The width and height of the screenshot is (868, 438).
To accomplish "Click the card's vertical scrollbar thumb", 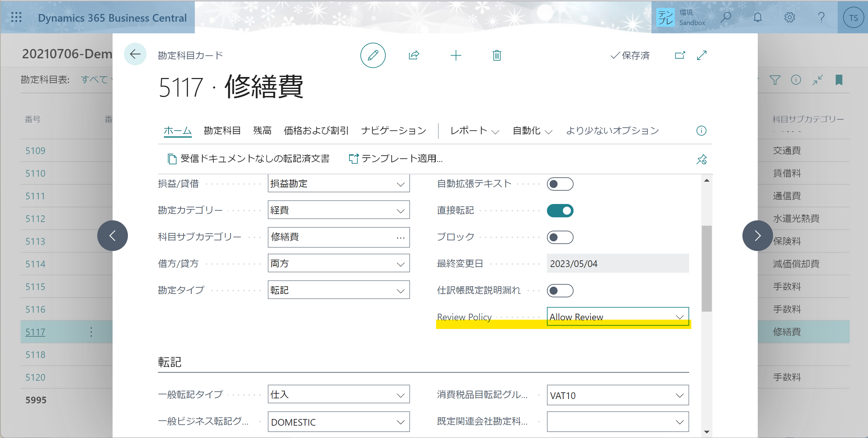I will (706, 268).
